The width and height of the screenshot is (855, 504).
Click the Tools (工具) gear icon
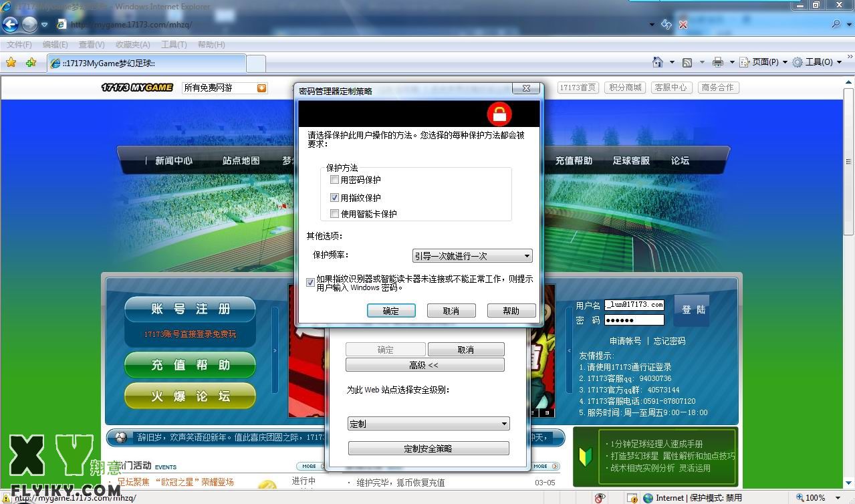point(798,62)
